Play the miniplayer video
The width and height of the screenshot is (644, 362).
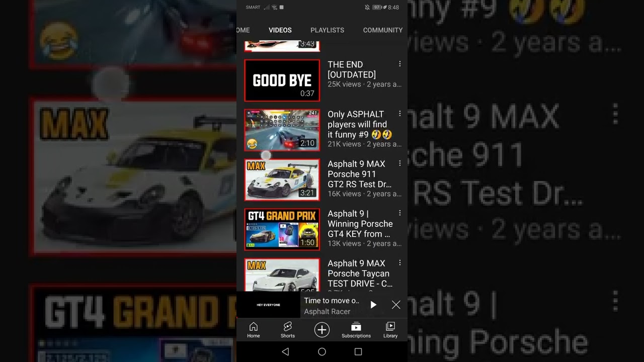click(x=373, y=305)
